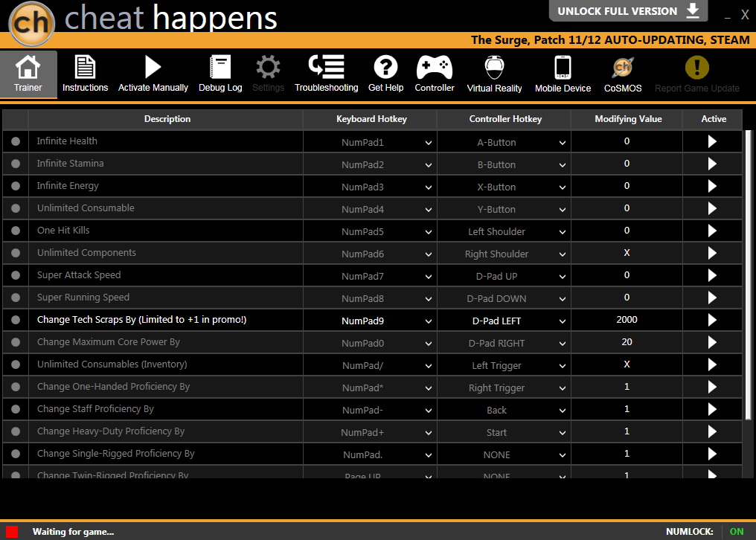Toggle the Unlimited Consumable indicator circle
Screen dimensions: 756x540
coord(16,208)
